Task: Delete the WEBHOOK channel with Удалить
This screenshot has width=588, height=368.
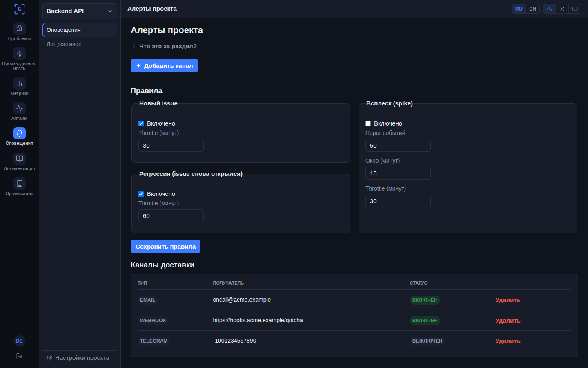Action: click(x=508, y=321)
